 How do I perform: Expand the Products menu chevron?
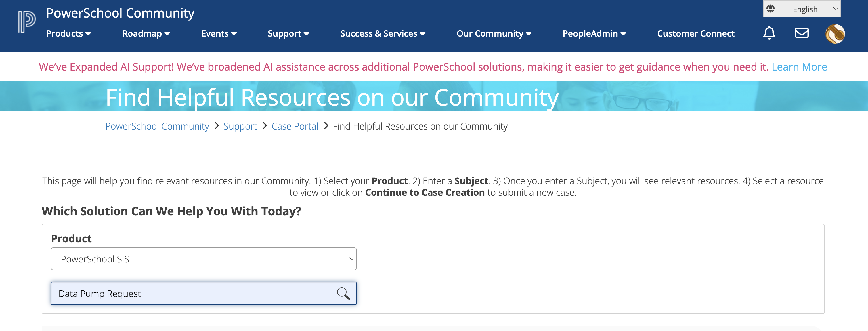[88, 34]
